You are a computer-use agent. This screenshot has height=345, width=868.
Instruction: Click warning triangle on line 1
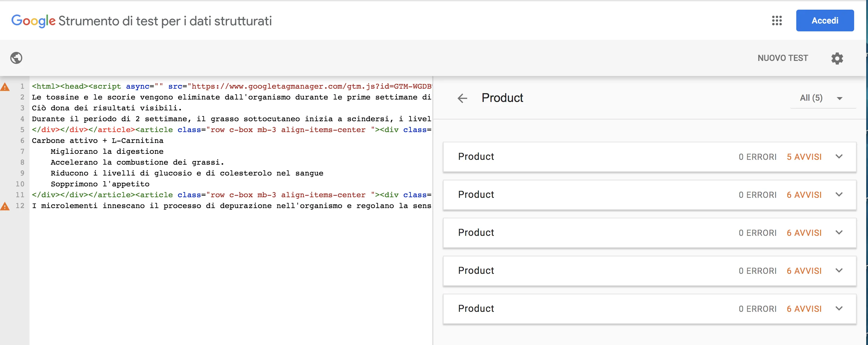5,87
